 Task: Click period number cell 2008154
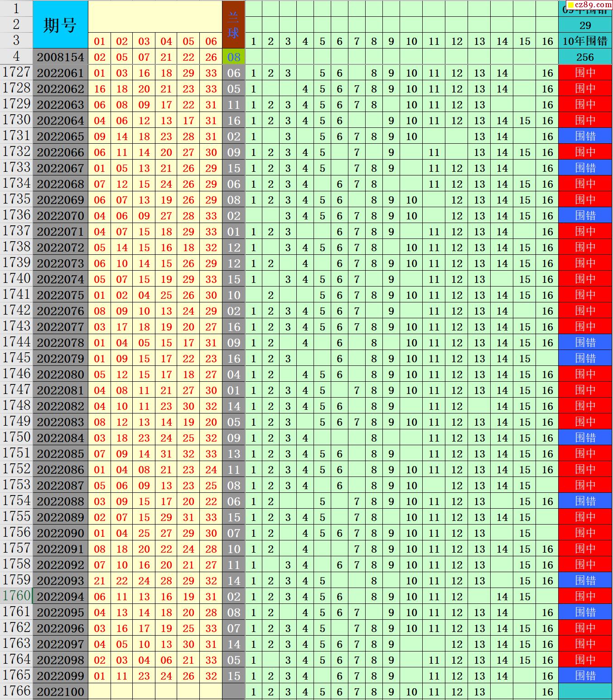pos(60,57)
